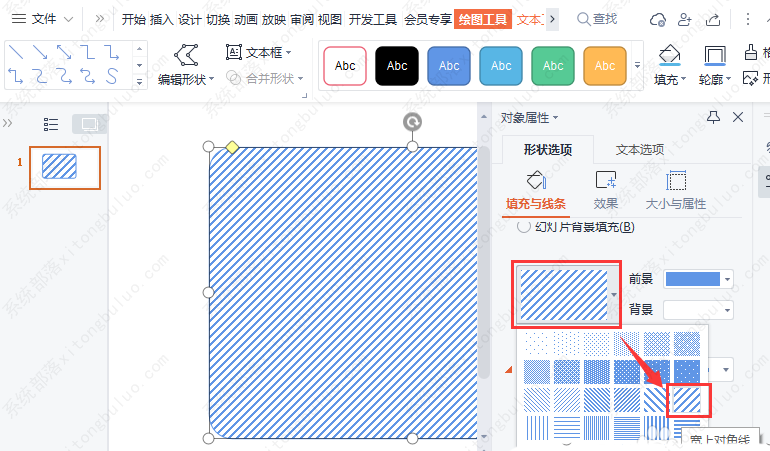The height and width of the screenshot is (451, 770).
Task: Apply the orange Abc shape style
Action: [605, 66]
